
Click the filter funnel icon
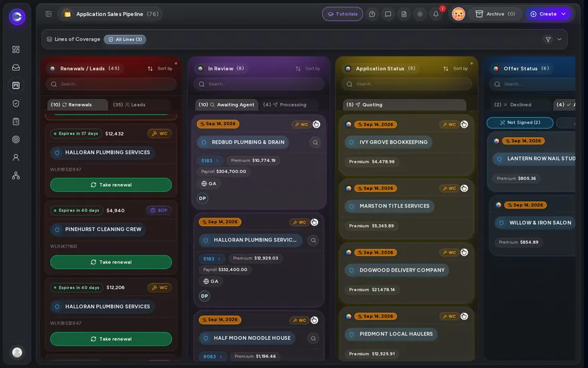(548, 39)
